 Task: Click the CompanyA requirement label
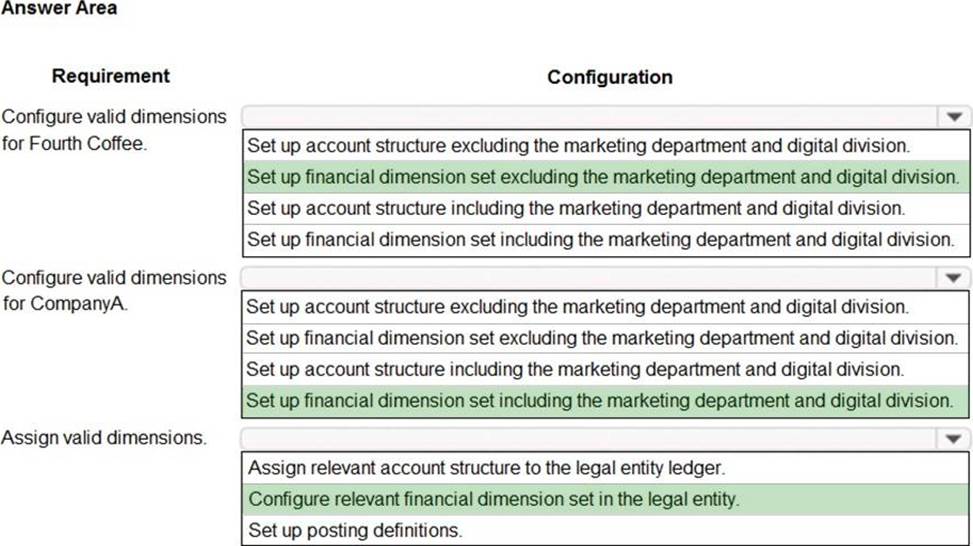coord(114,290)
